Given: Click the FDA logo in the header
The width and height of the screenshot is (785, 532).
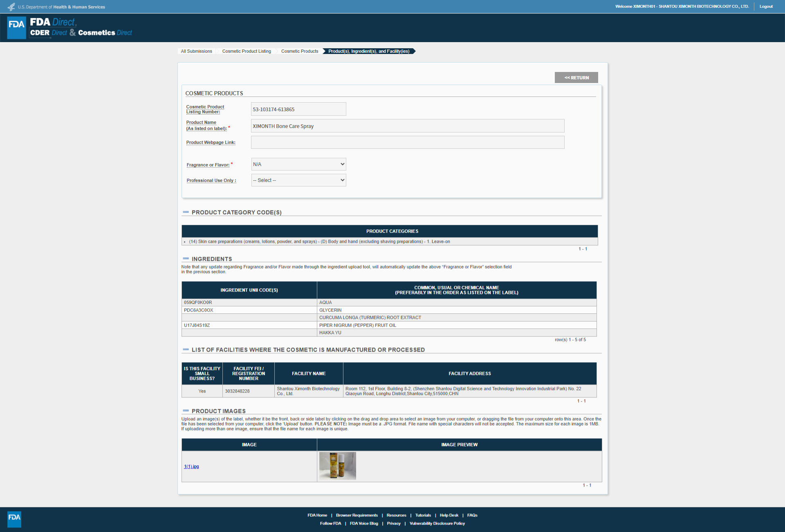Looking at the screenshot, I should pos(17,28).
